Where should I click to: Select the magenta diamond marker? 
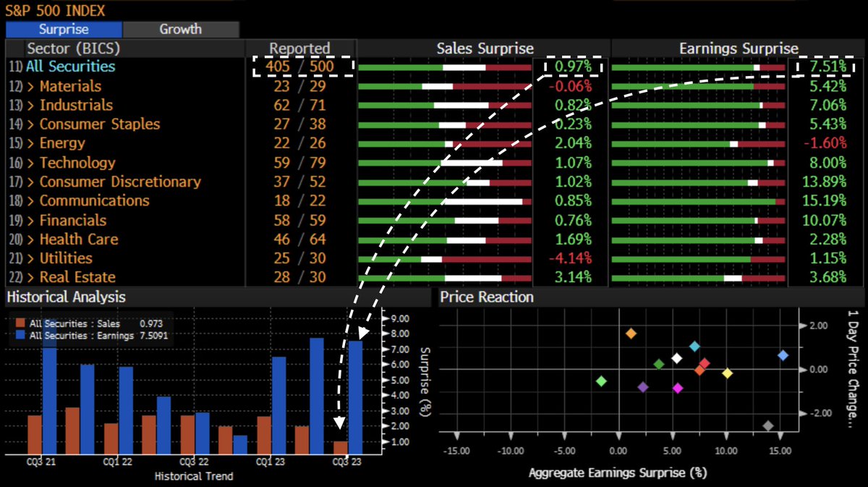coord(678,388)
